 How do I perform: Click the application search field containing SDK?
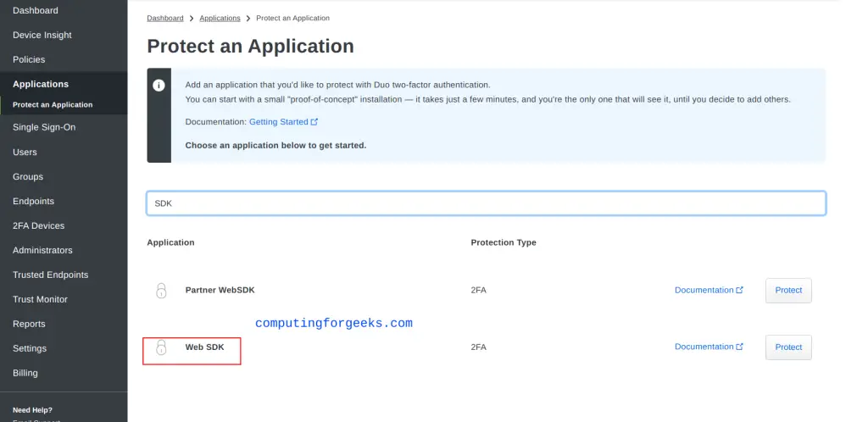tap(486, 203)
